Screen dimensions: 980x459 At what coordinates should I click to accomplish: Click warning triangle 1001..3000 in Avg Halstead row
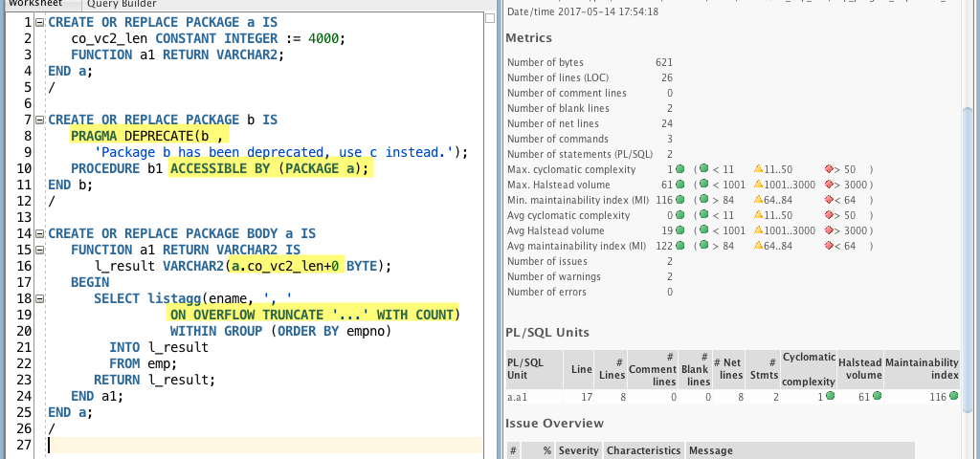tap(759, 229)
